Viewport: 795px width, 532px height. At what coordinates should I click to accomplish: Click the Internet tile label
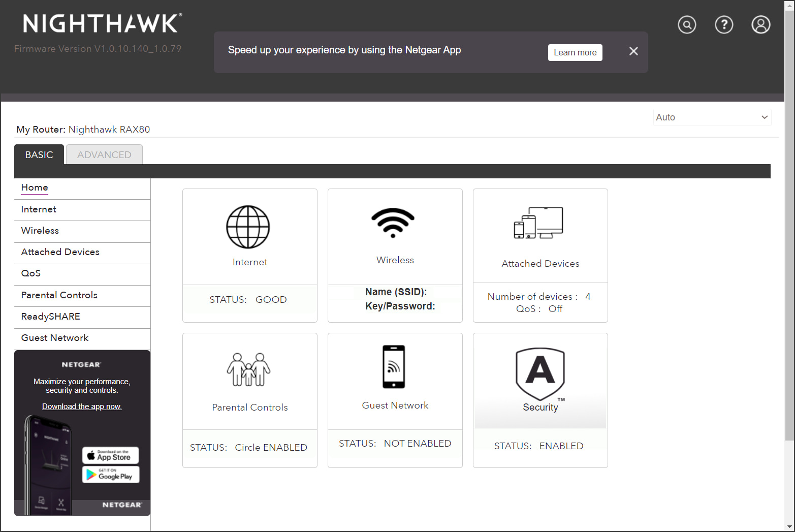click(x=250, y=262)
